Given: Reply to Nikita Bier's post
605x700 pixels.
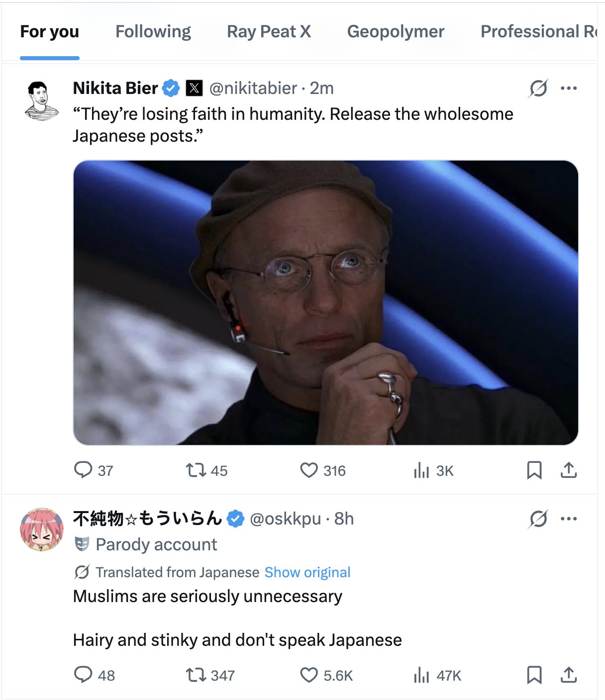Looking at the screenshot, I should (83, 470).
